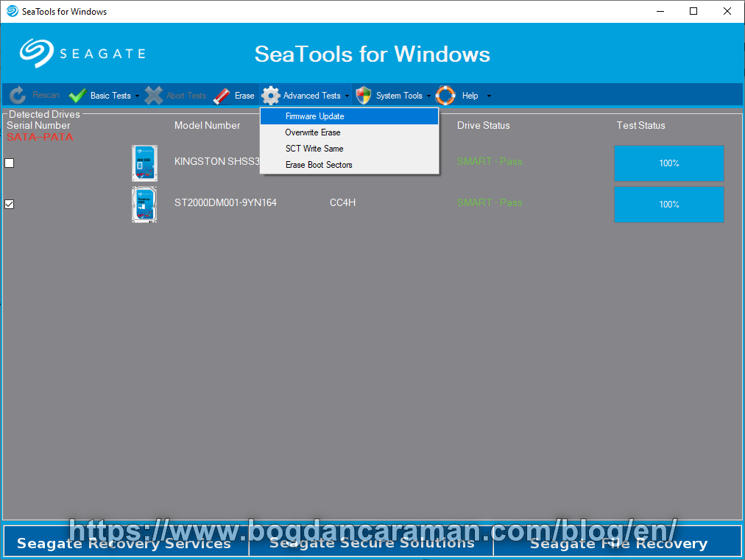Check the Kingston drive checkbox
This screenshot has width=745, height=560.
(9, 163)
